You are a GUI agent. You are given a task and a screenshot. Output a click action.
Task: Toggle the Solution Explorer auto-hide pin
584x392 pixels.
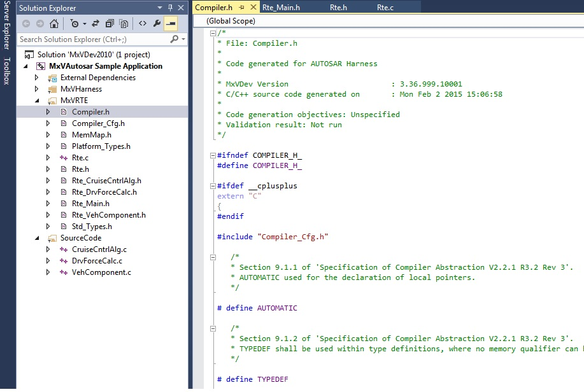point(170,8)
